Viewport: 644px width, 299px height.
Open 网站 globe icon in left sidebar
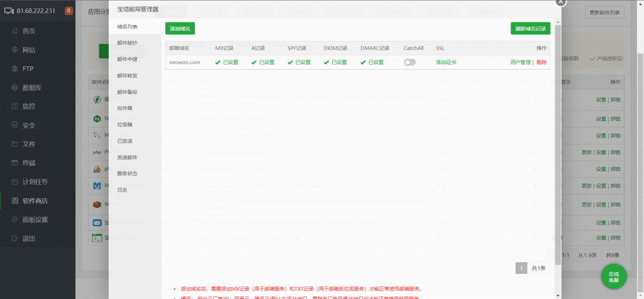(x=14, y=50)
